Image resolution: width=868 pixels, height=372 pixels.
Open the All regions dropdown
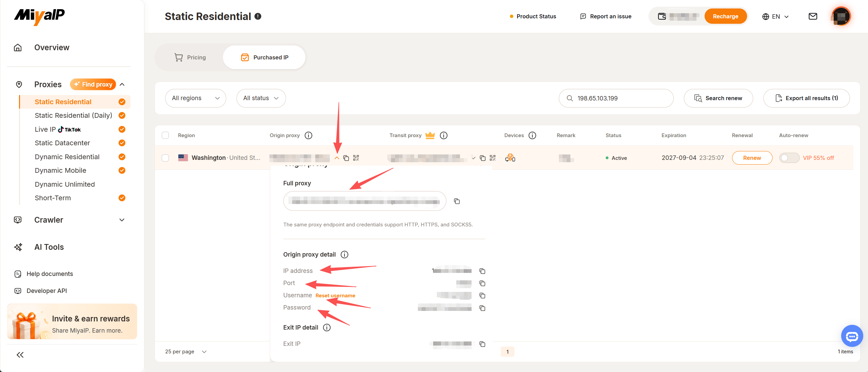click(x=196, y=98)
